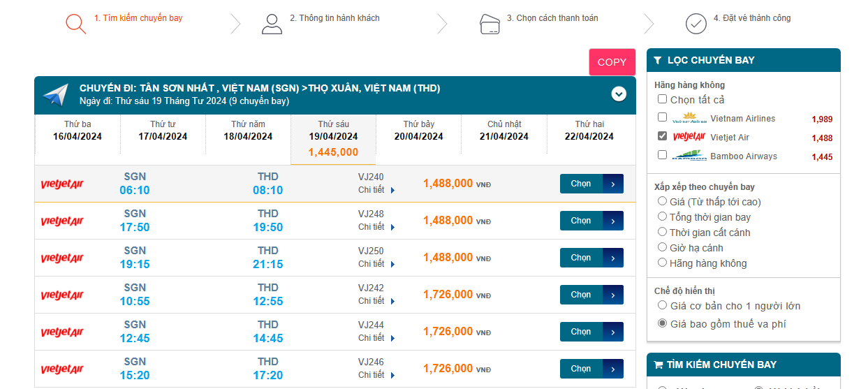Choose the 19:15 flight VJ250 with Chọn
The image size is (868, 389).
click(591, 258)
